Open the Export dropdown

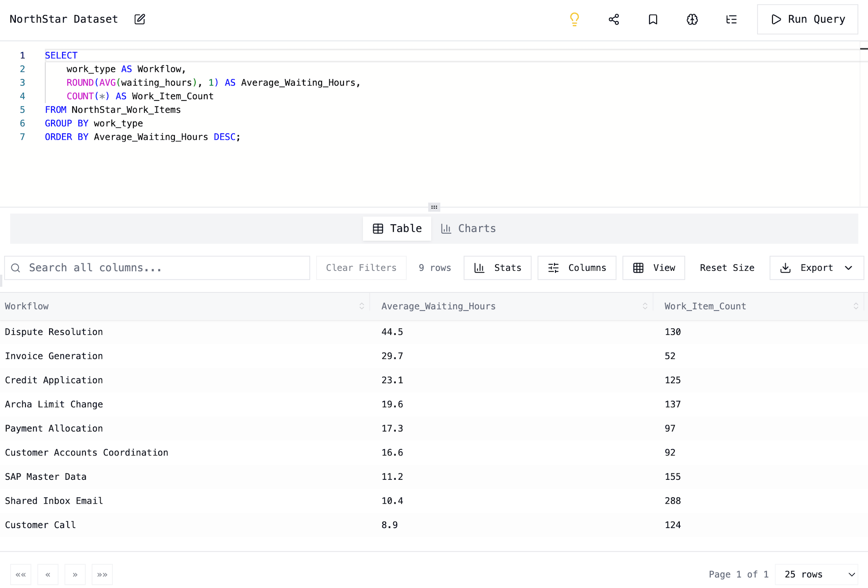[x=817, y=268]
